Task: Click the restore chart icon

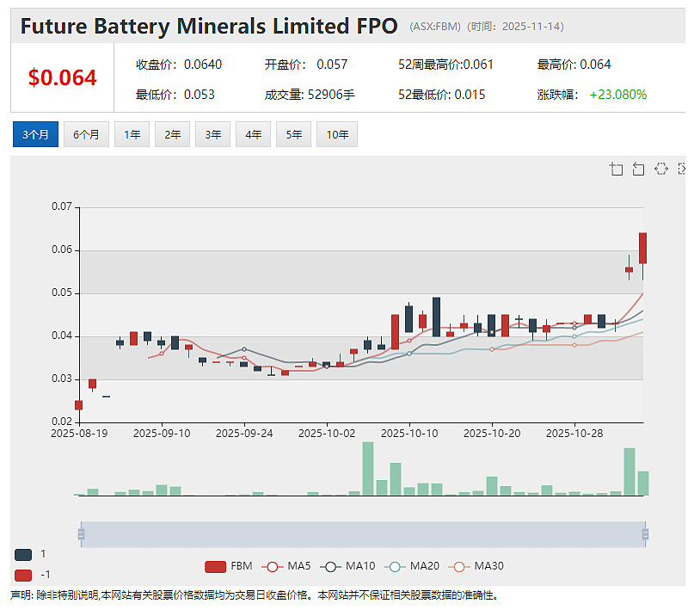Action: coord(660,169)
